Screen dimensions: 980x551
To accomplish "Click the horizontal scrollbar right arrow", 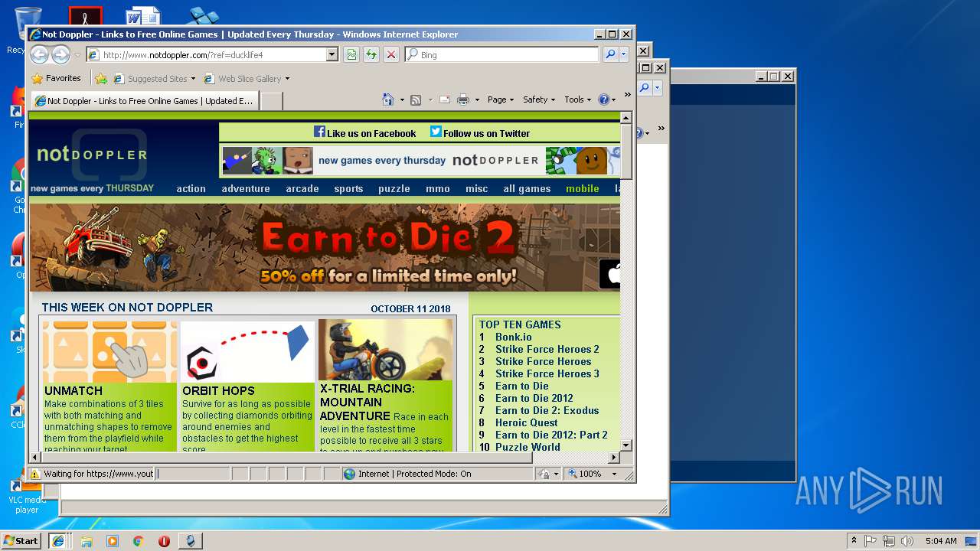I will 613,457.
